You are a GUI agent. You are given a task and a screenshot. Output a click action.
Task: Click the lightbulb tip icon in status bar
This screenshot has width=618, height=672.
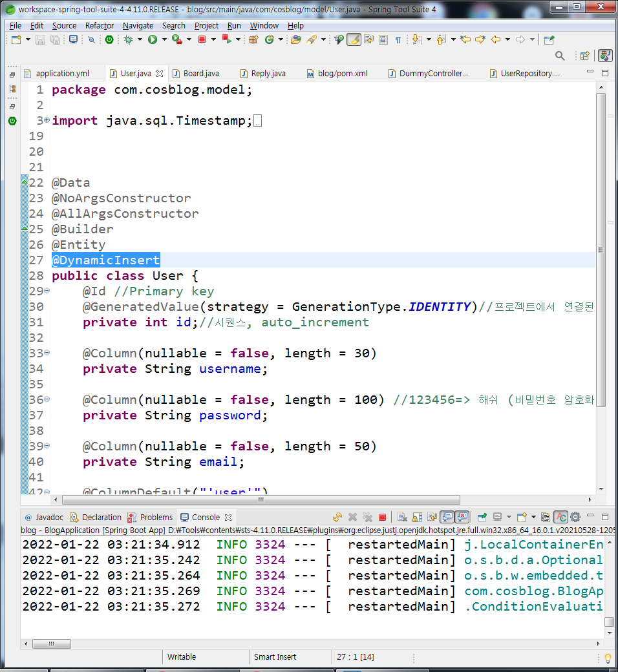(608, 658)
